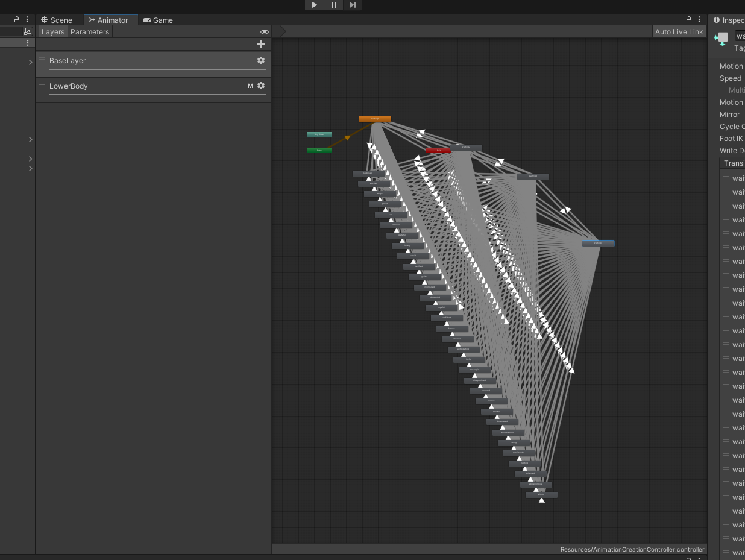
Task: Select the annoyed state node
Action: [x=396, y=225]
